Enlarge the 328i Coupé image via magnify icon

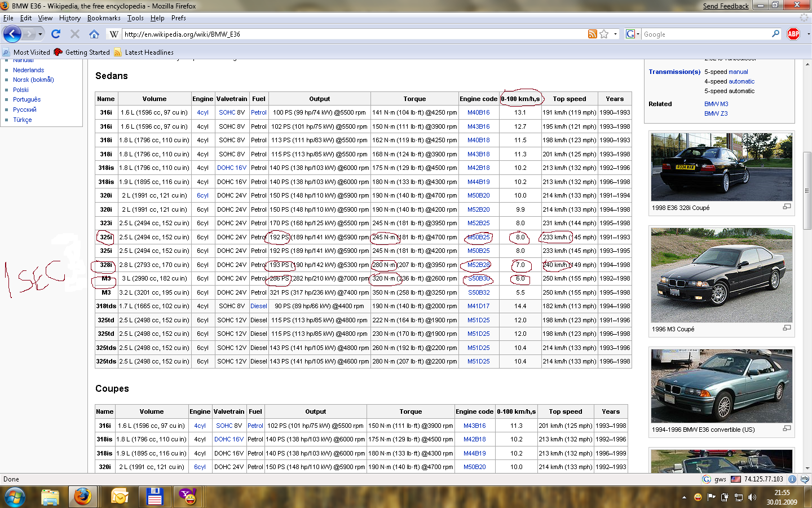click(787, 207)
